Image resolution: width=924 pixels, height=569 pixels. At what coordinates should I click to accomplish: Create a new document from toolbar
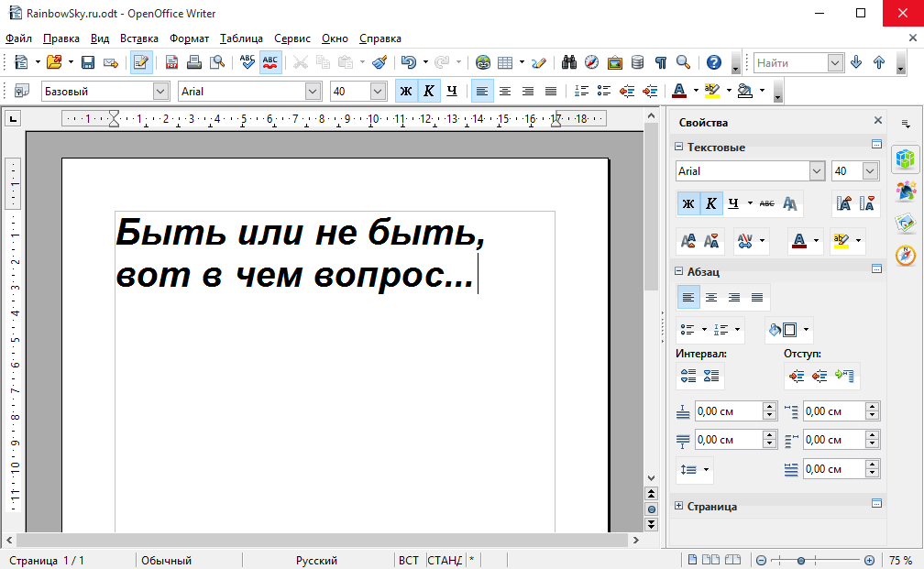(x=21, y=62)
